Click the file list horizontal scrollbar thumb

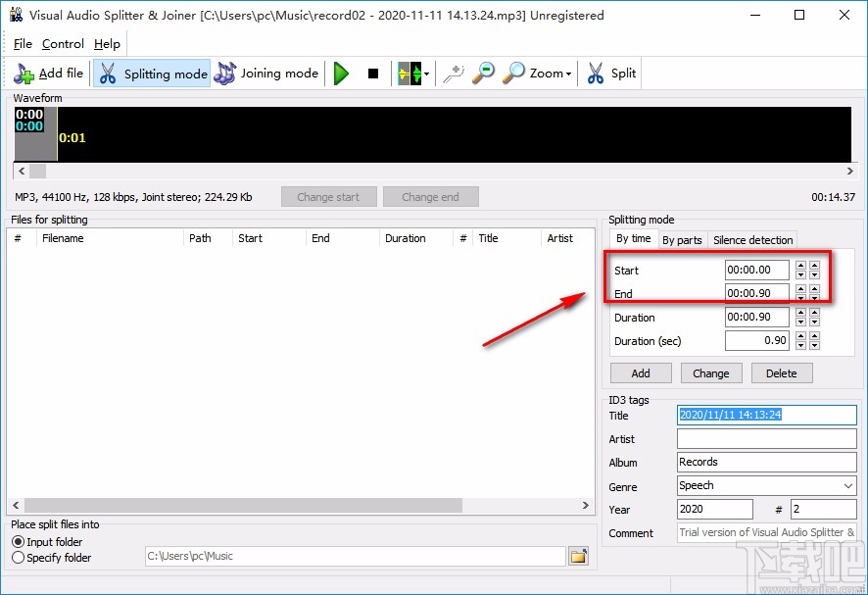[244, 505]
